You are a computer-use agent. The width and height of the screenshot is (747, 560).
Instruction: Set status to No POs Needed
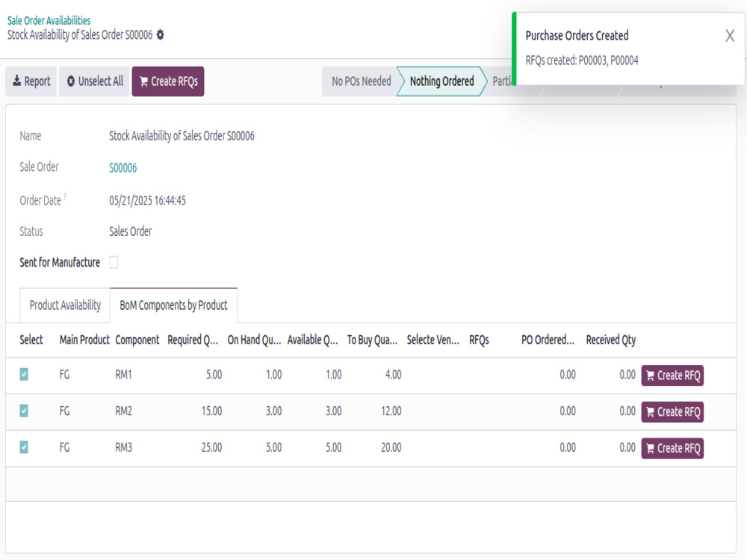pyautogui.click(x=361, y=81)
